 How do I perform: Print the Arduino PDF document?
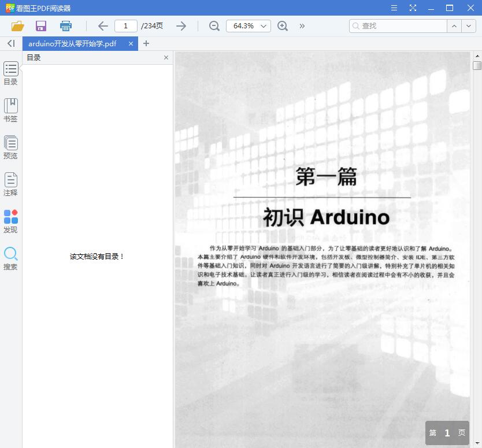point(65,25)
